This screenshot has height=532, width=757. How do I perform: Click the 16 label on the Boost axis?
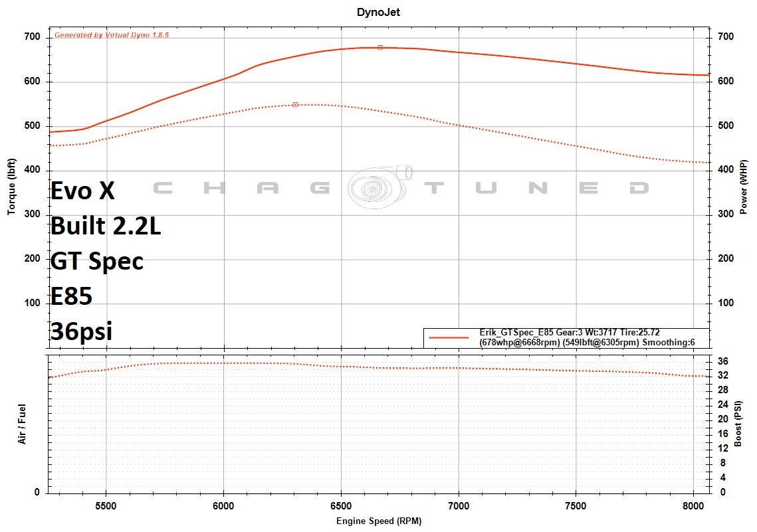(x=722, y=434)
